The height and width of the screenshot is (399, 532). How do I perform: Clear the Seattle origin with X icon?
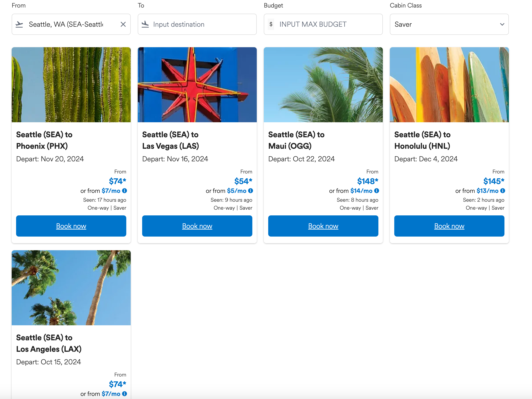click(123, 24)
